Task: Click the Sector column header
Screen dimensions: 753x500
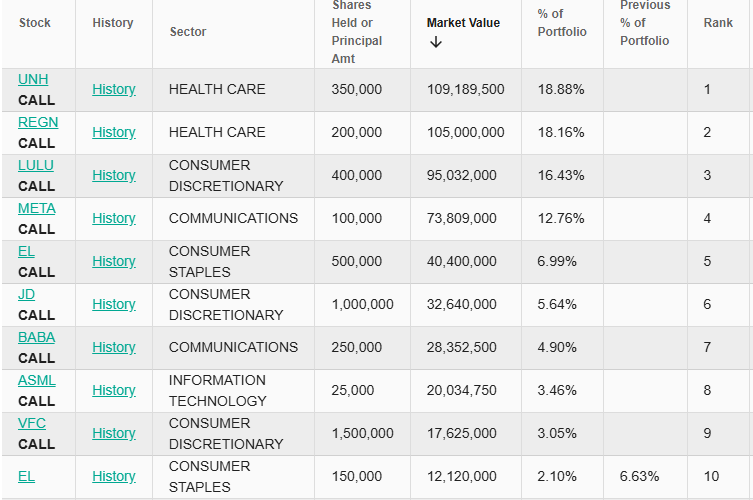Action: (x=188, y=32)
